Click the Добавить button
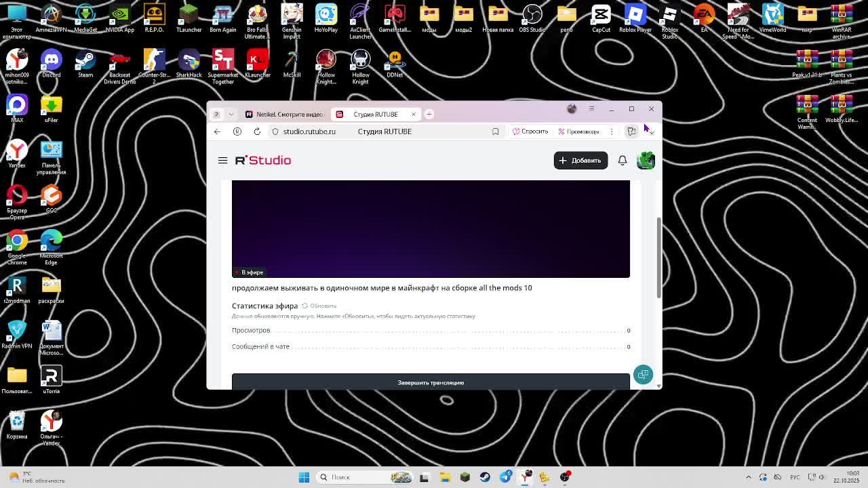The image size is (868, 488). coord(580,161)
